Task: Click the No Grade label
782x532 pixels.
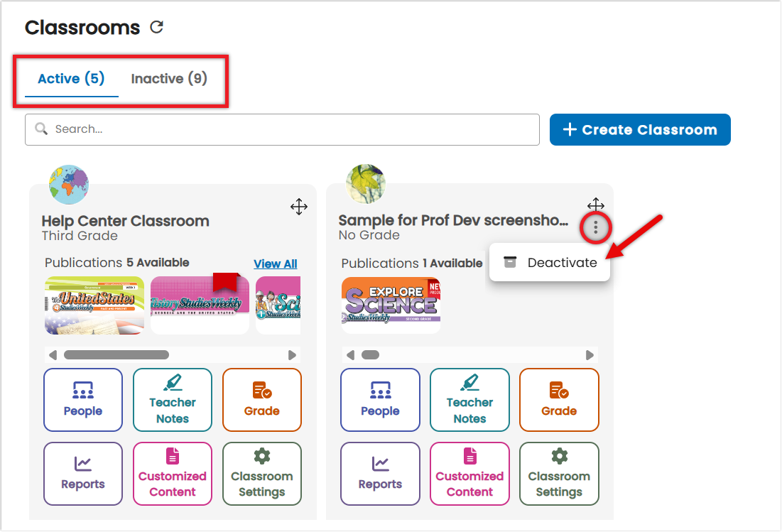Action: (369, 235)
